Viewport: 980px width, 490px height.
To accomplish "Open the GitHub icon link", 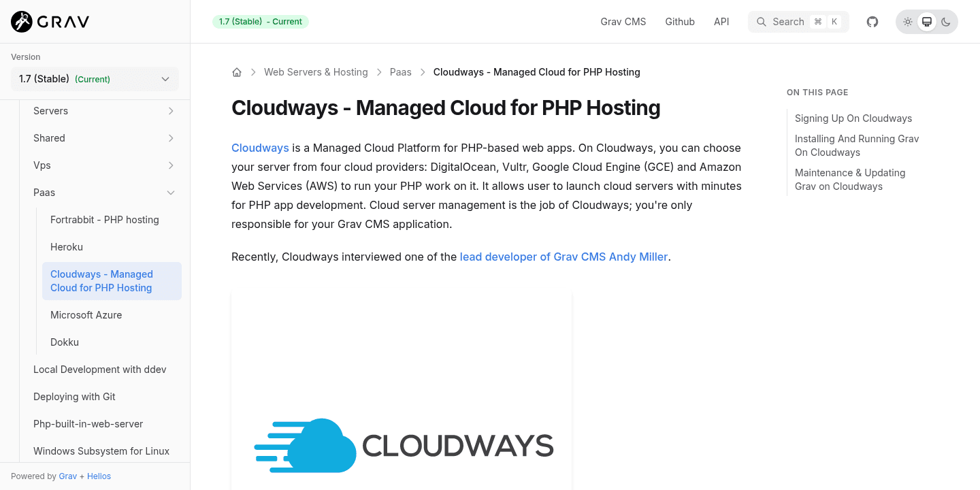I will pyautogui.click(x=872, y=22).
